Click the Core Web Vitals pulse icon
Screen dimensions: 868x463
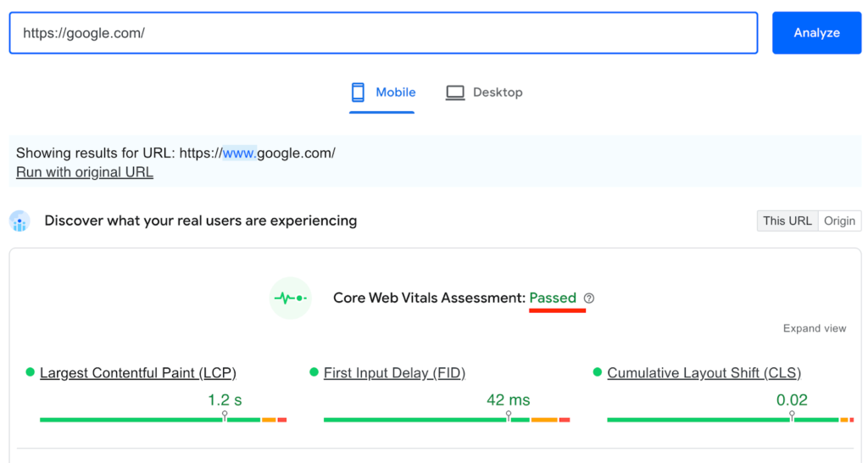tap(291, 298)
